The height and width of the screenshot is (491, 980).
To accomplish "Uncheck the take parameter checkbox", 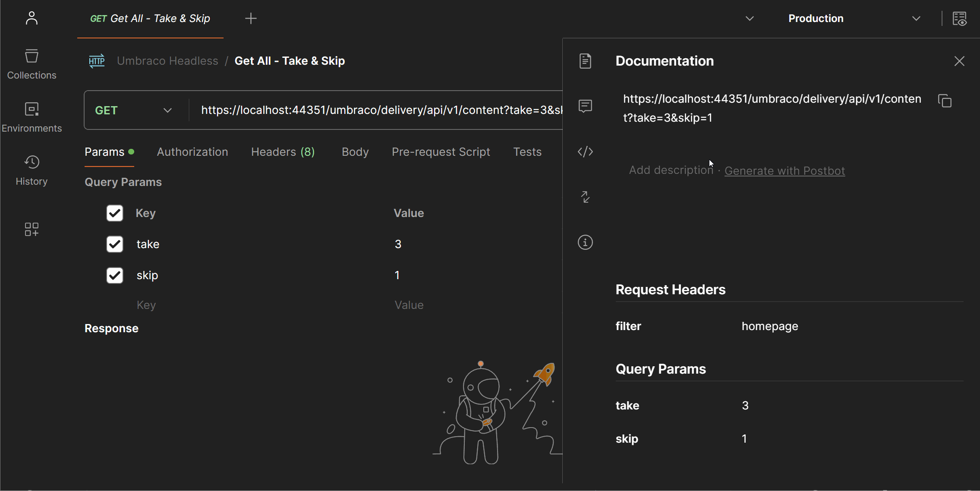I will tap(115, 244).
